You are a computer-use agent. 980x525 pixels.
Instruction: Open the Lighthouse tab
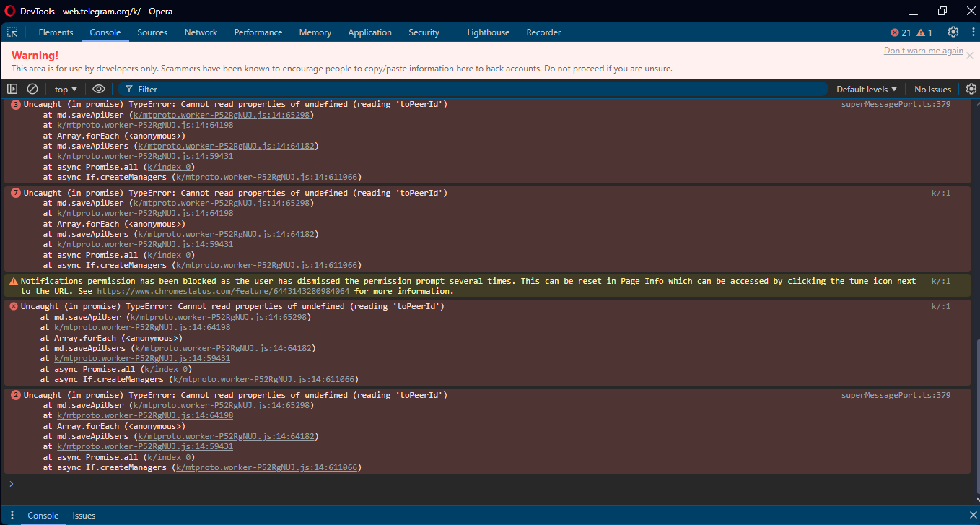pos(488,32)
